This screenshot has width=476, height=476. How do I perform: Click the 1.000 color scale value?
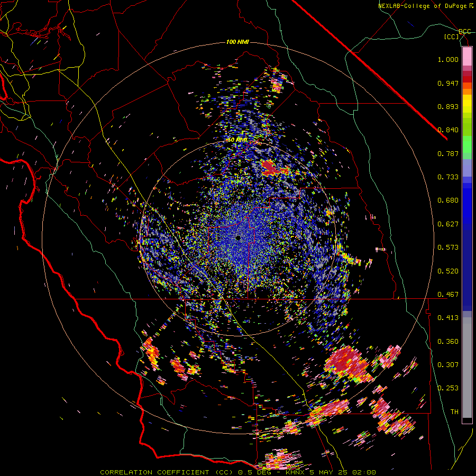[448, 59]
